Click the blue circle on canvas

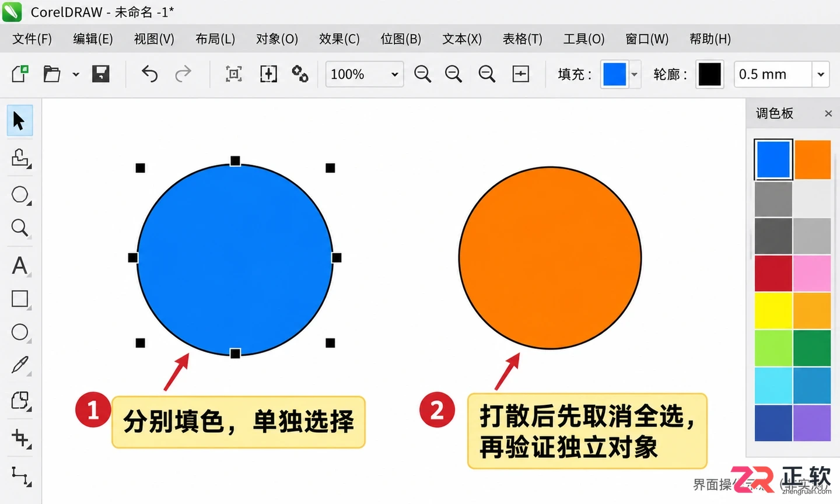235,260
